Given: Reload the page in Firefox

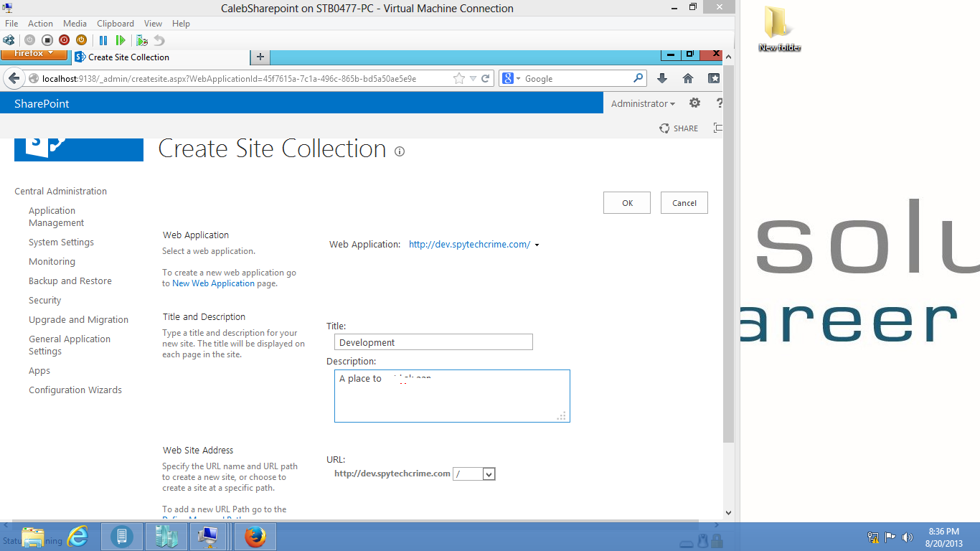Looking at the screenshot, I should 486,78.
